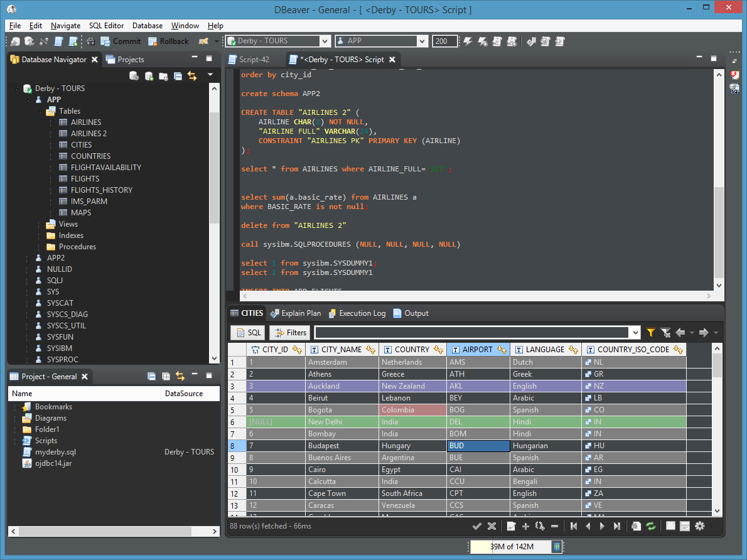Screen dimensions: 747x560
Task: Add a new row to results
Action: [x=525, y=526]
